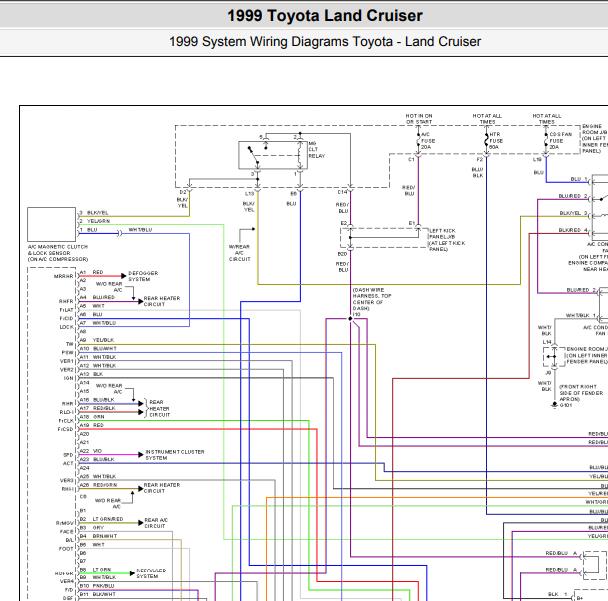This screenshot has height=601, width=608.
Task: Click the "1999 Toyota Land Cruiser" heading
Action: point(325,16)
